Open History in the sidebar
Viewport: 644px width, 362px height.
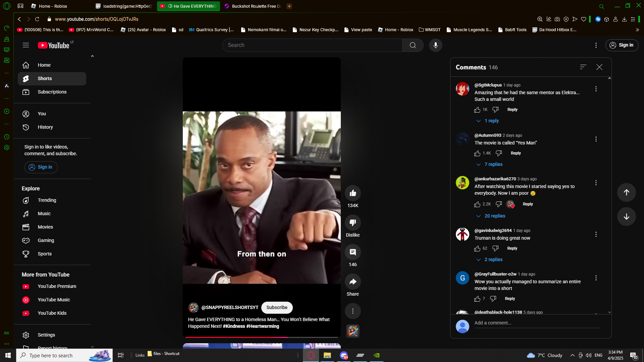(x=52, y=127)
